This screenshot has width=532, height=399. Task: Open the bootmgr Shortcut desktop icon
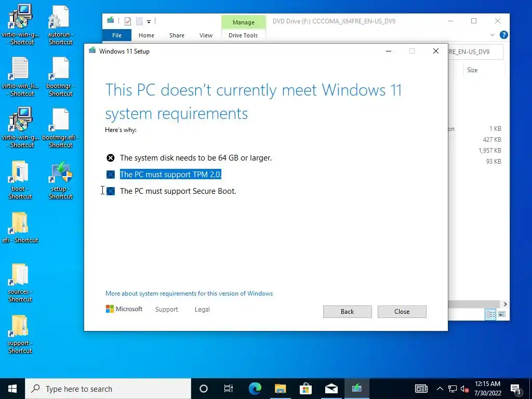[60, 77]
